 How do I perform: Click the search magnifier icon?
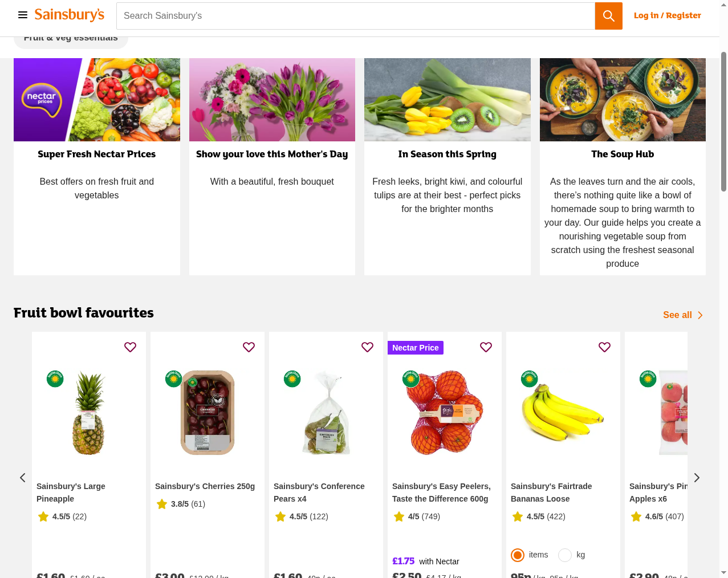tap(608, 15)
